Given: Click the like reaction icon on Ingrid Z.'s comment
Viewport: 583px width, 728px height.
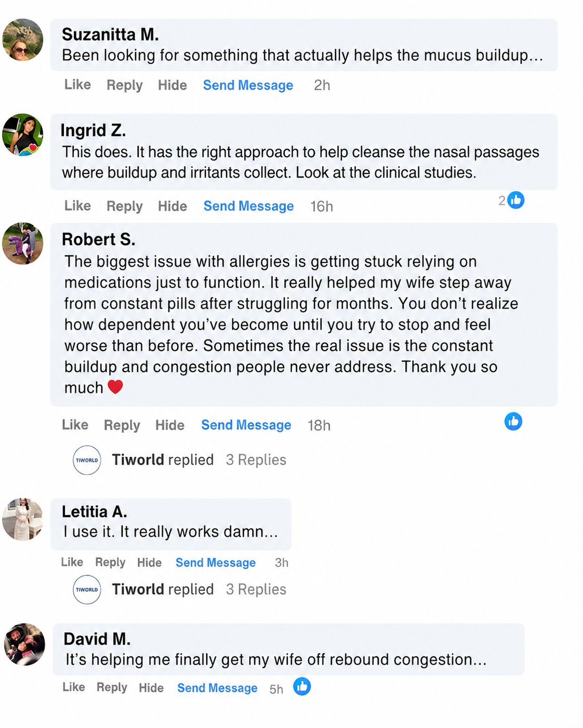Looking at the screenshot, I should tap(515, 200).
